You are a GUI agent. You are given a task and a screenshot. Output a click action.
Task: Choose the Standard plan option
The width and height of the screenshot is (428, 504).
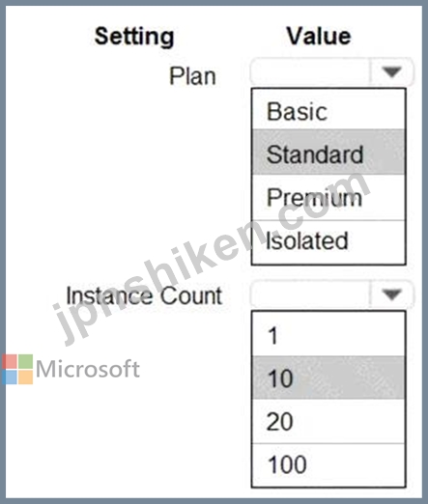[328, 152]
